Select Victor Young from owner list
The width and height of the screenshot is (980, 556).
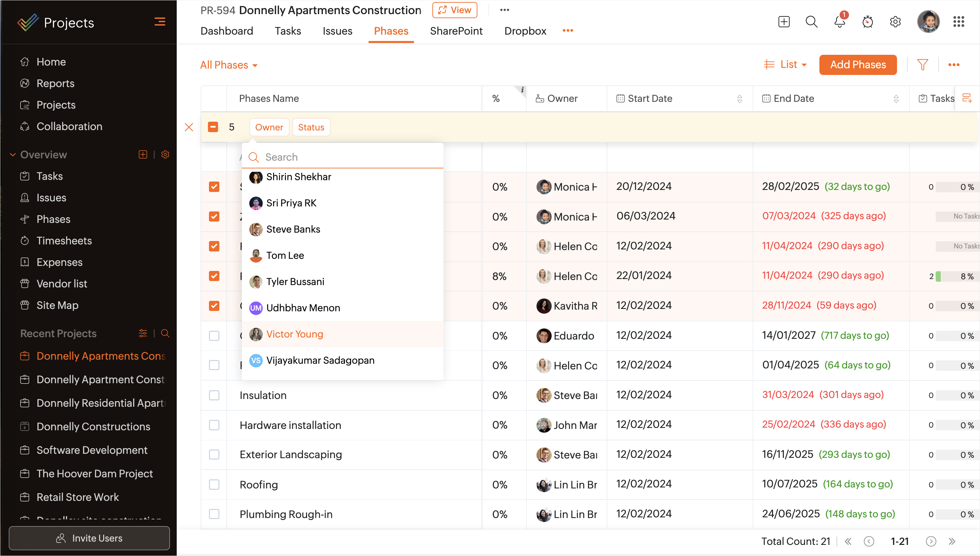tap(295, 334)
